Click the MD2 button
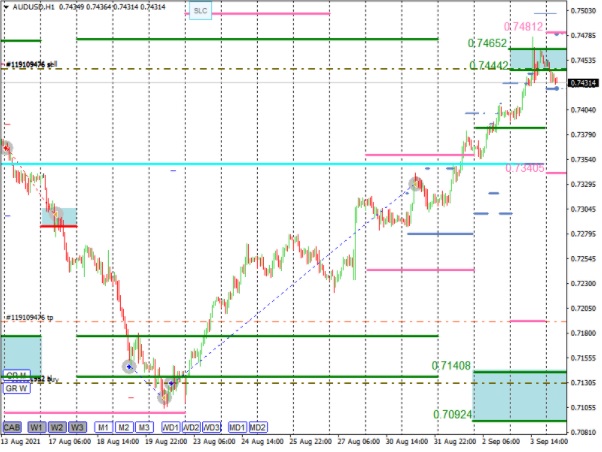 coord(257,426)
